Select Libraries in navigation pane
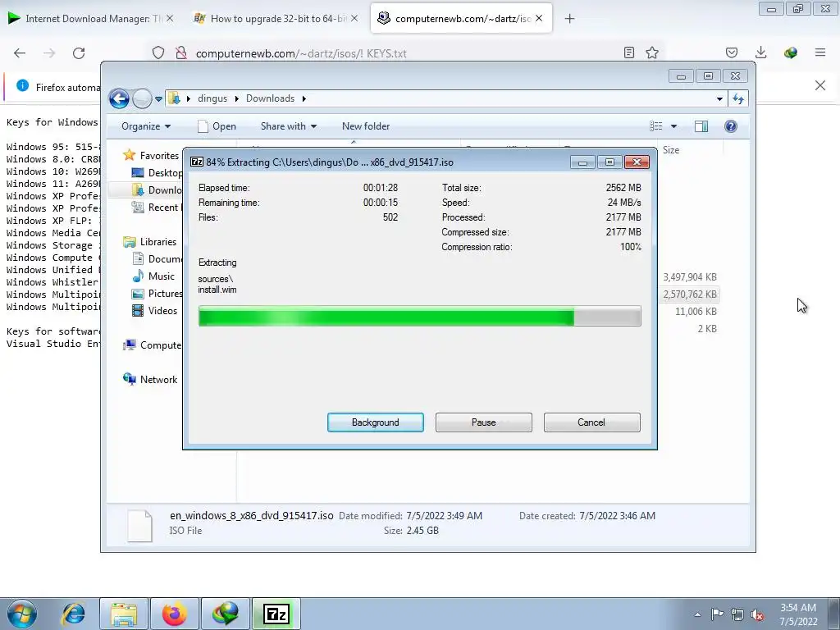 coord(151,242)
